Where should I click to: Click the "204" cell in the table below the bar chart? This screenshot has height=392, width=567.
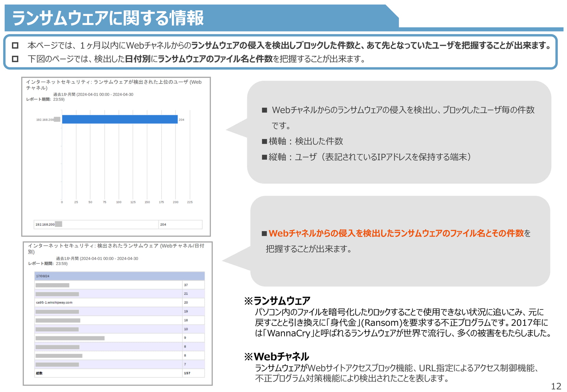(x=180, y=225)
